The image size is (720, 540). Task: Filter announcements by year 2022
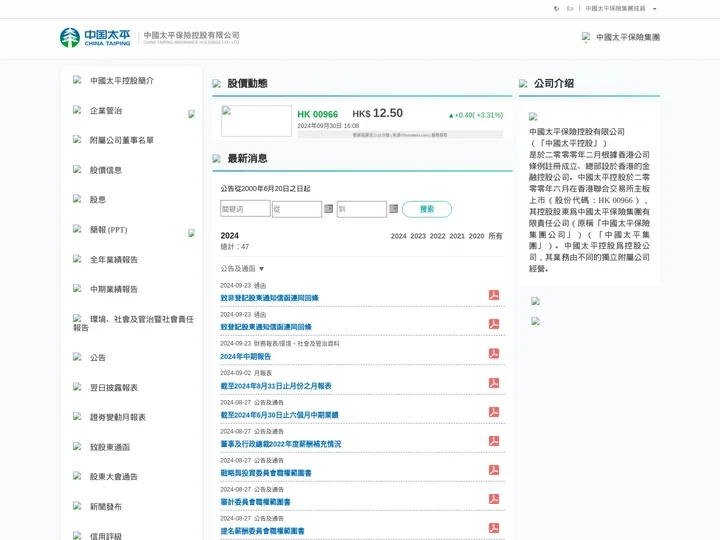pos(438,236)
